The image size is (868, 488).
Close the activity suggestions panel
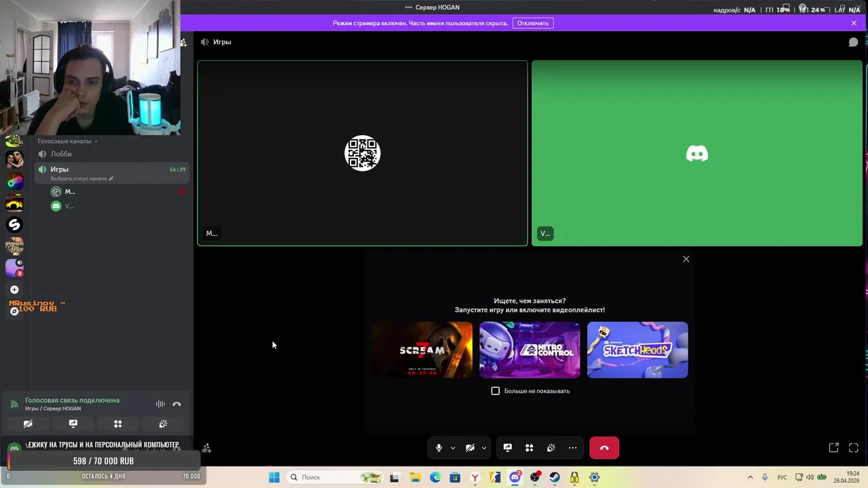tap(686, 259)
